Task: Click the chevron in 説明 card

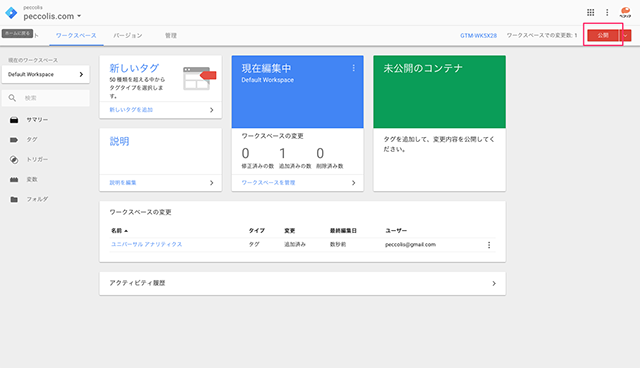Action: [211, 183]
